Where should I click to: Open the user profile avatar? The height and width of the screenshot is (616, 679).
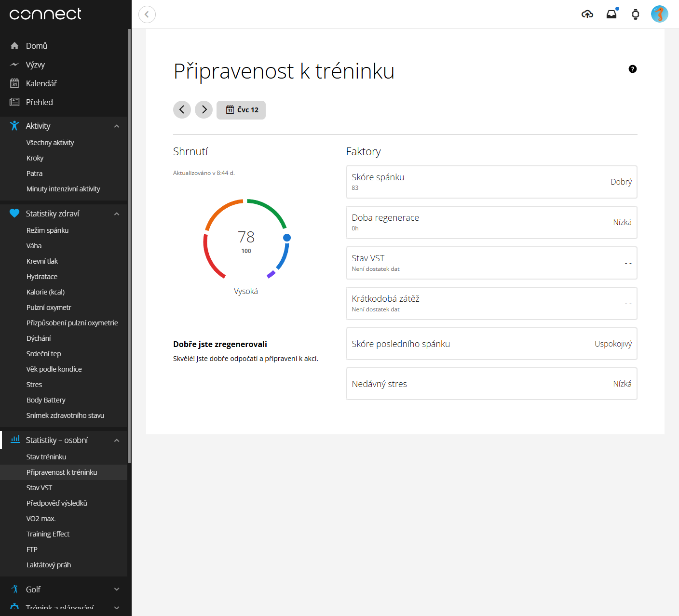[x=659, y=14]
